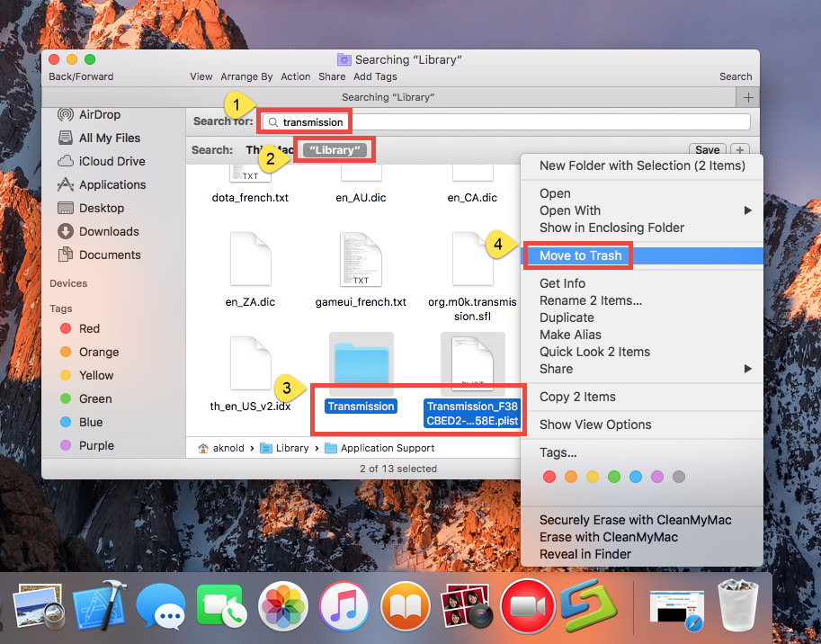Open Xcode from the Dock

point(99,606)
